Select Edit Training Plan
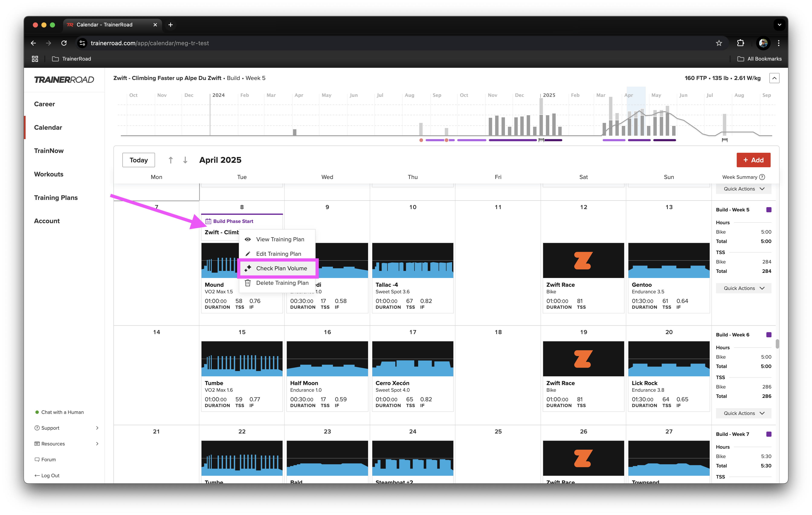 tap(277, 254)
